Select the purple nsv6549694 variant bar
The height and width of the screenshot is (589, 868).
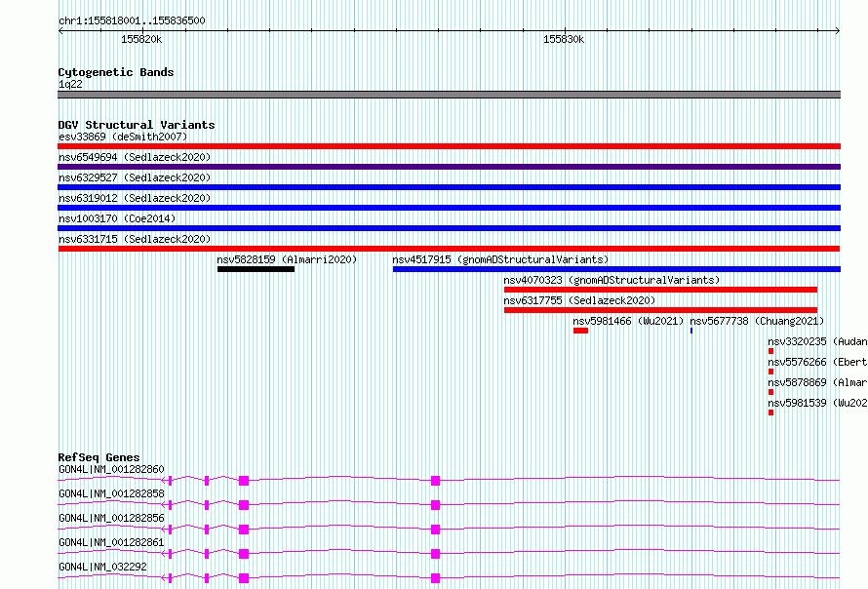tap(449, 167)
